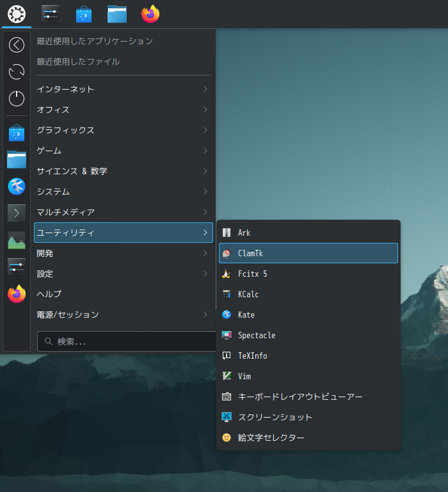This screenshot has width=448, height=492.
Task: Launch Firefox from the top panel
Action: pyautogui.click(x=150, y=14)
